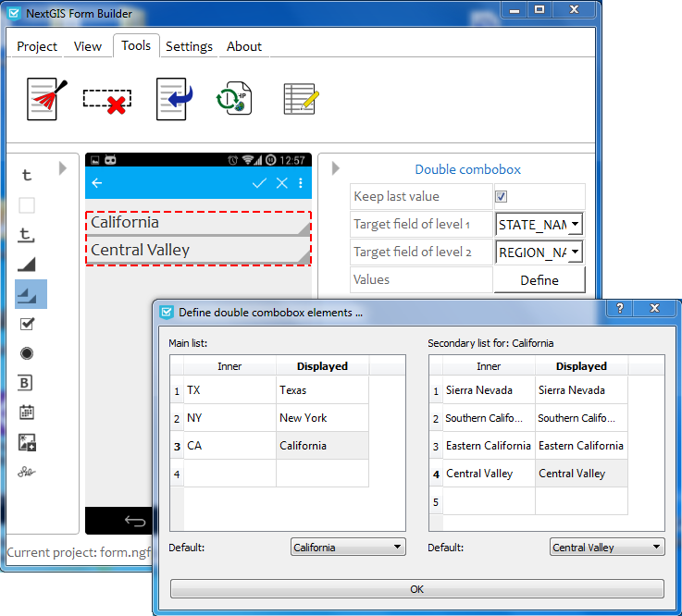The width and height of the screenshot is (682, 616).
Task: Click the update data from NextGIS icon
Action: click(x=233, y=99)
